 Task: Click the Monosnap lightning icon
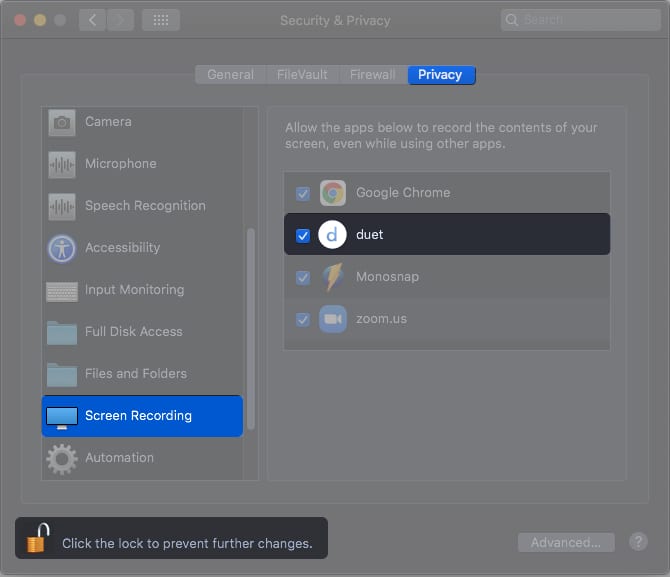[x=333, y=277]
